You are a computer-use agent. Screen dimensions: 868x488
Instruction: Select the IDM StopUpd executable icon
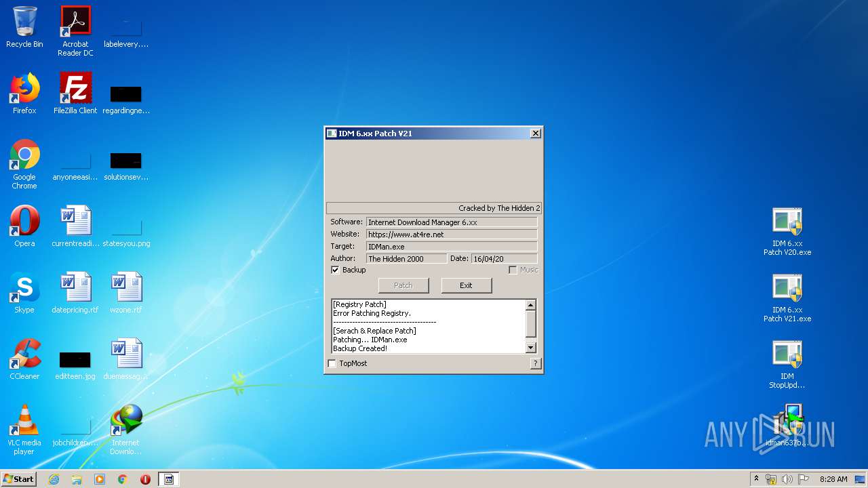(x=787, y=364)
